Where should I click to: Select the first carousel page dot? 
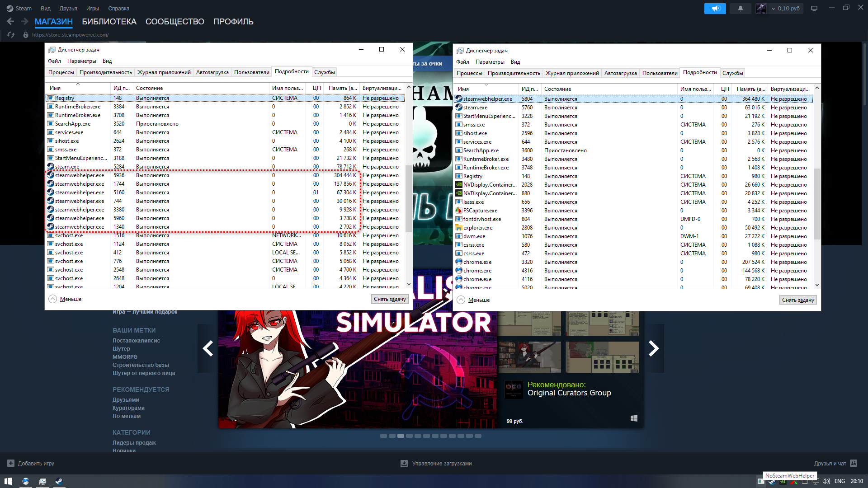383,436
